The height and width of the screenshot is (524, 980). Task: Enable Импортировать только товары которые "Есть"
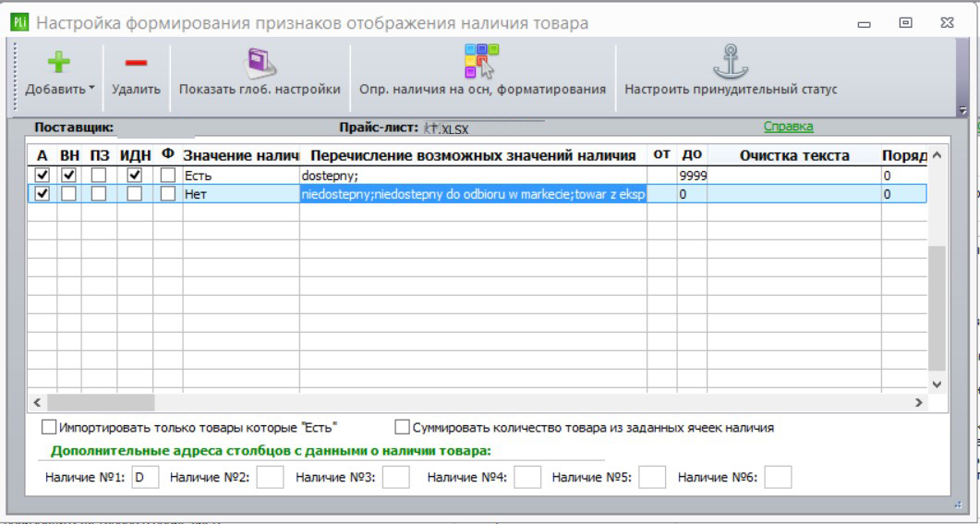click(49, 428)
